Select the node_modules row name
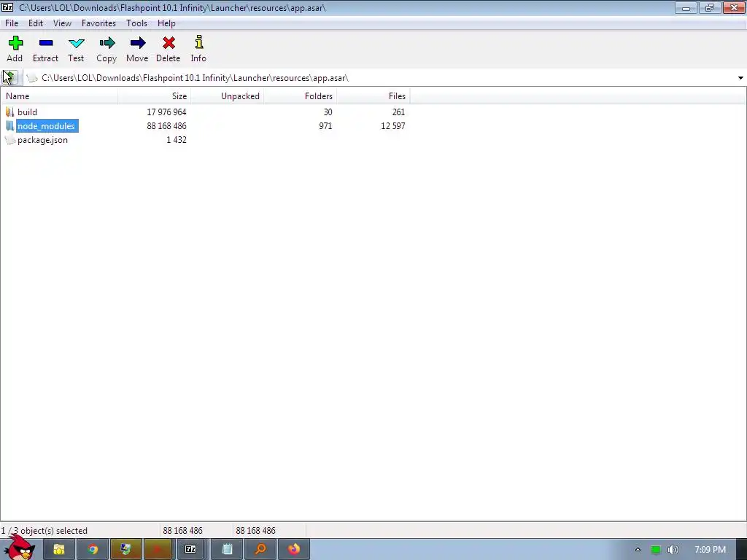 tap(46, 125)
